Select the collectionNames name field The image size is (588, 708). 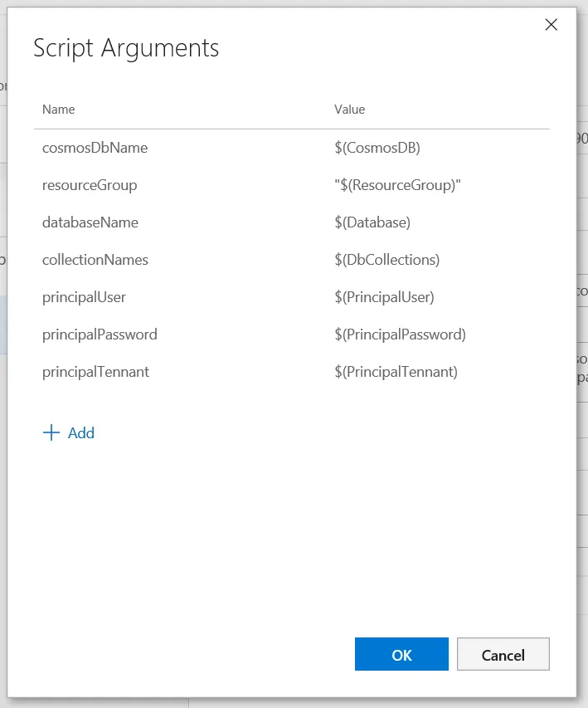point(95,260)
